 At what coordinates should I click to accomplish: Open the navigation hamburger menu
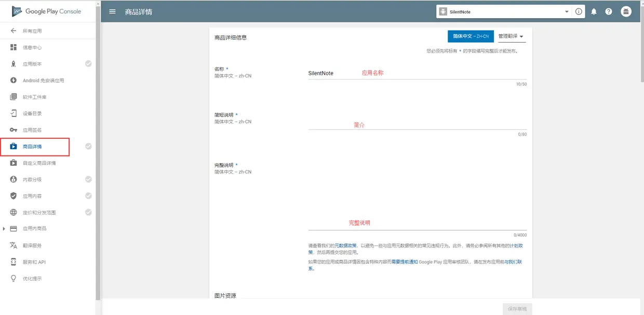(113, 11)
